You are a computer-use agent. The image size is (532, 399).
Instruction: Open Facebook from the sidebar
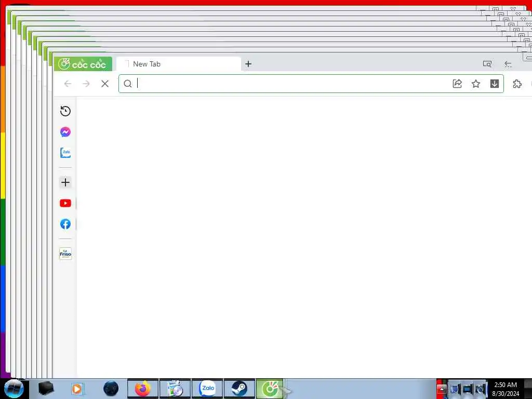65,224
